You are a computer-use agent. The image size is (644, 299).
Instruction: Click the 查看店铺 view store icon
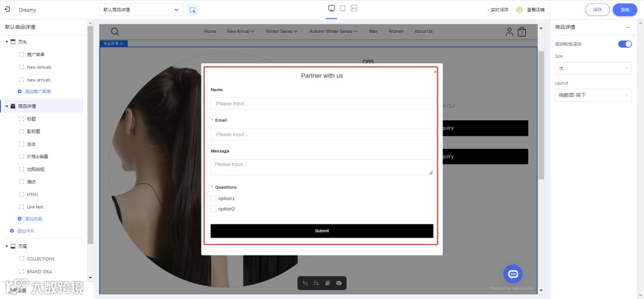pos(519,10)
